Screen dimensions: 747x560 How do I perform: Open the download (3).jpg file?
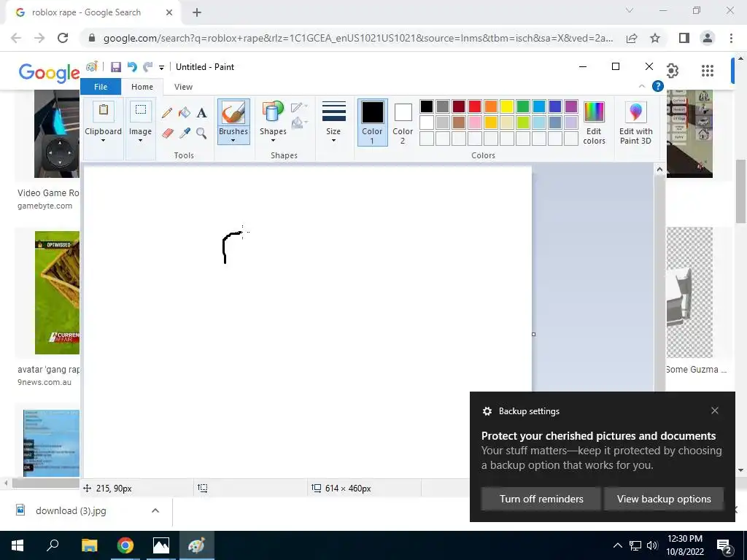[x=71, y=510]
